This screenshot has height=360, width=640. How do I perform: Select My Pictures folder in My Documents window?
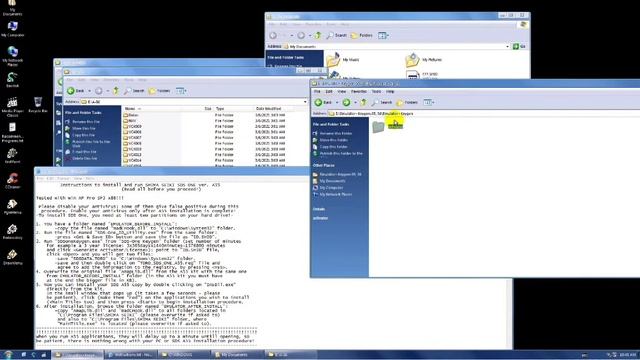[x=424, y=60]
